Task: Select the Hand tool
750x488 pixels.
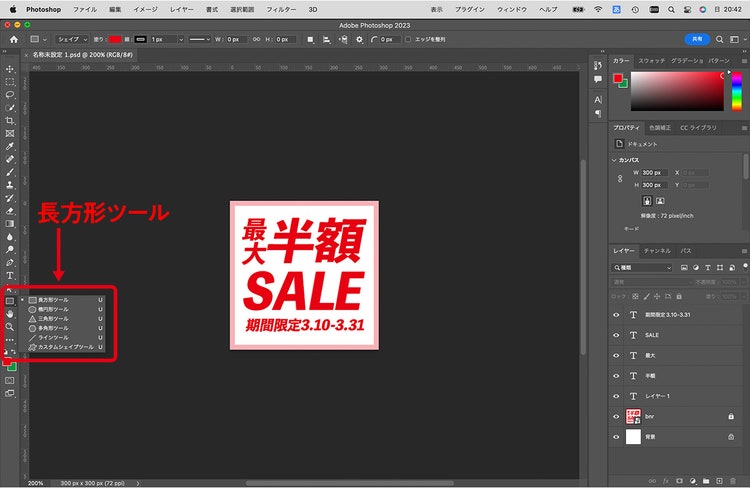Action: point(10,314)
